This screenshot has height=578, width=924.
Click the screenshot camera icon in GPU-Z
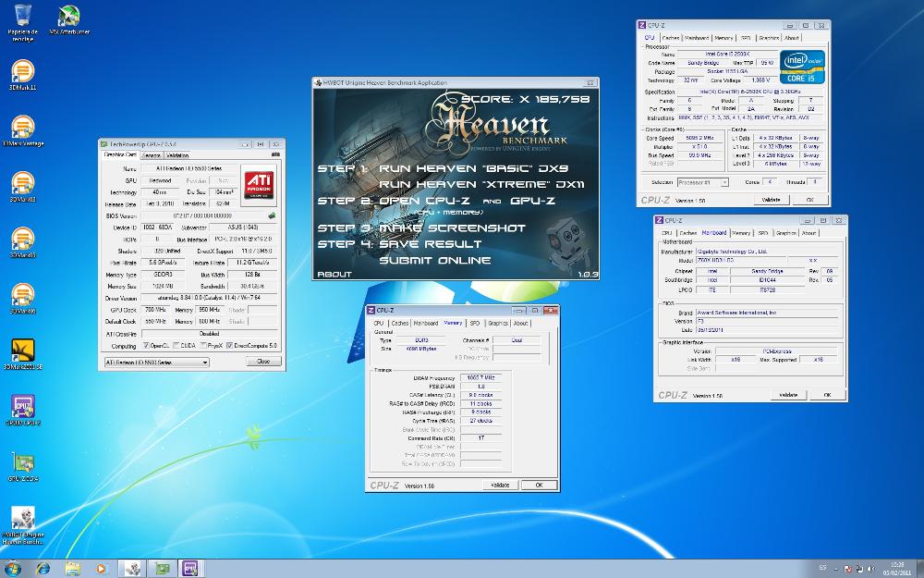275,155
